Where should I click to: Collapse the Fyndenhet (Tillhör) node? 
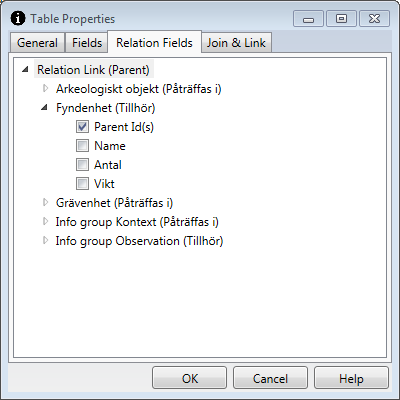tap(44, 108)
